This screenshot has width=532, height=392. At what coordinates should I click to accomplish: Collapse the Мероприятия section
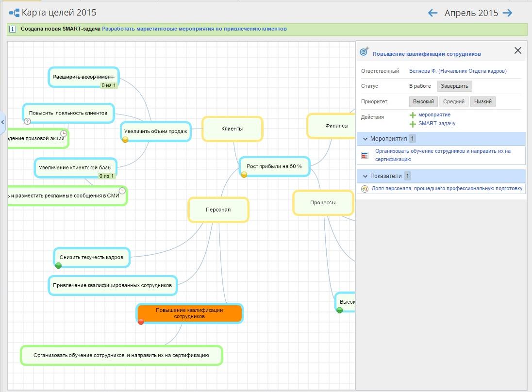click(x=365, y=139)
